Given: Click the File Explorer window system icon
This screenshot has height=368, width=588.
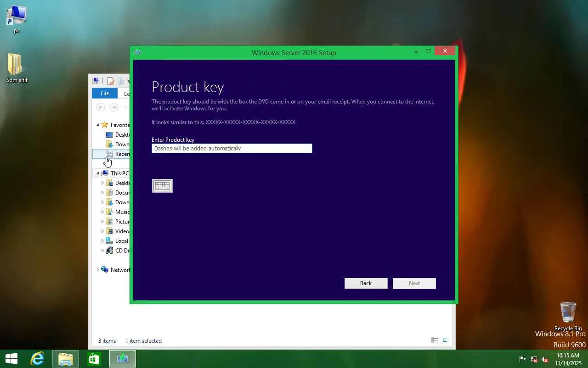Looking at the screenshot, I should click(x=96, y=81).
